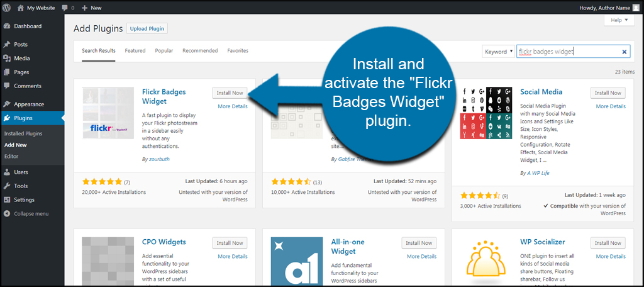Viewport: 644px width, 287px height.
Task: Click the Users person icon
Action: pos(6,172)
